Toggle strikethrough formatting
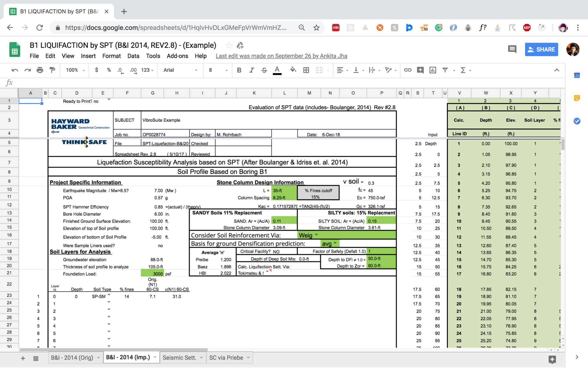The height and width of the screenshot is (368, 588). tap(264, 70)
